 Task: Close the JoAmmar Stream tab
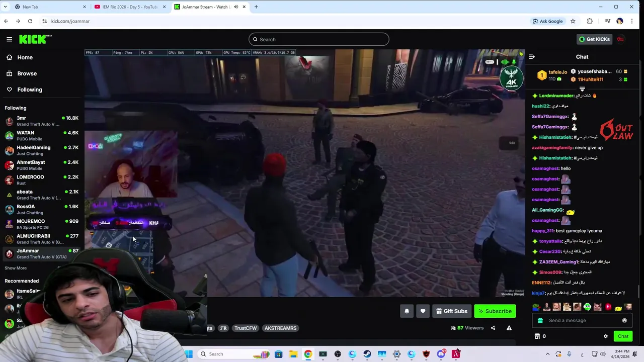pos(244,7)
